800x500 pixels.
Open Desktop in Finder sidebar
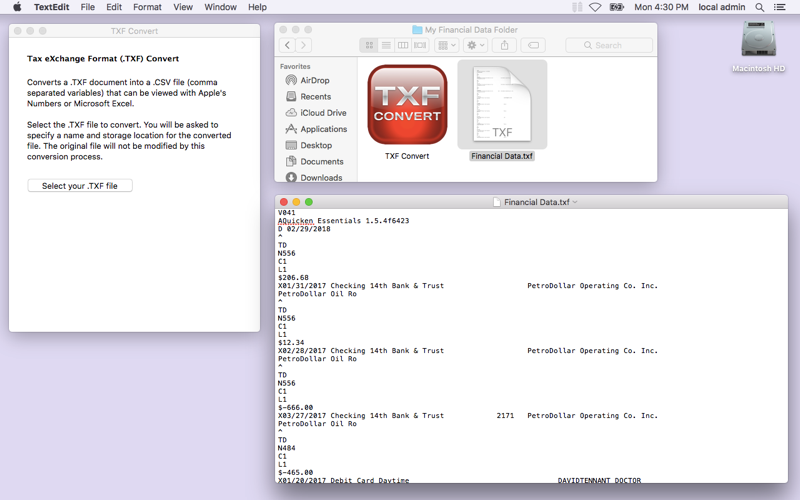pyautogui.click(x=316, y=145)
